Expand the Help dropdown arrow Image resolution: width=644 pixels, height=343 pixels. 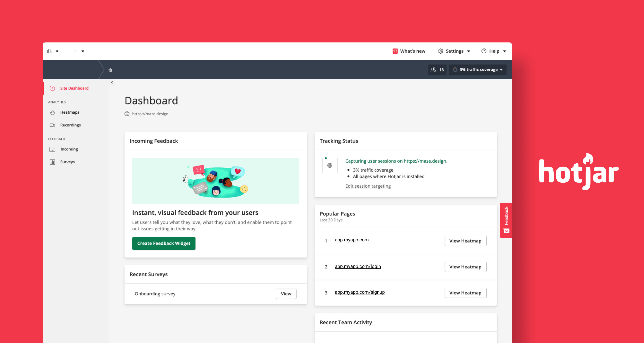click(x=505, y=51)
